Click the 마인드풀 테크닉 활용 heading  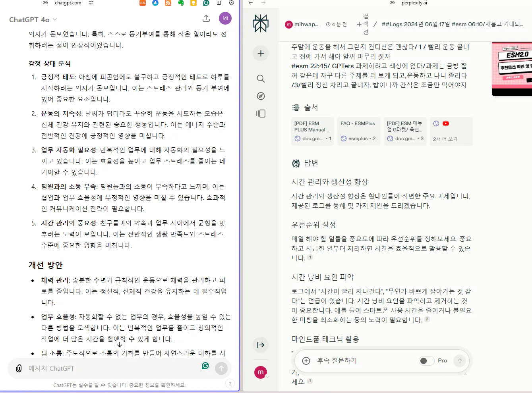pyautogui.click(x=325, y=339)
